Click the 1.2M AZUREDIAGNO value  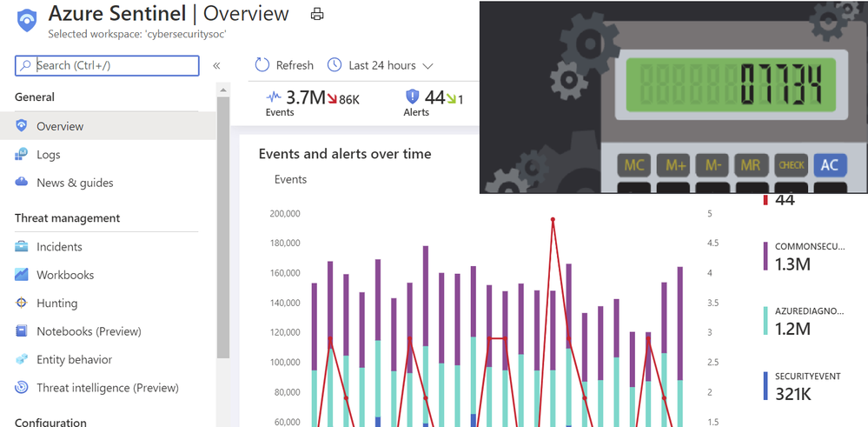[792, 329]
